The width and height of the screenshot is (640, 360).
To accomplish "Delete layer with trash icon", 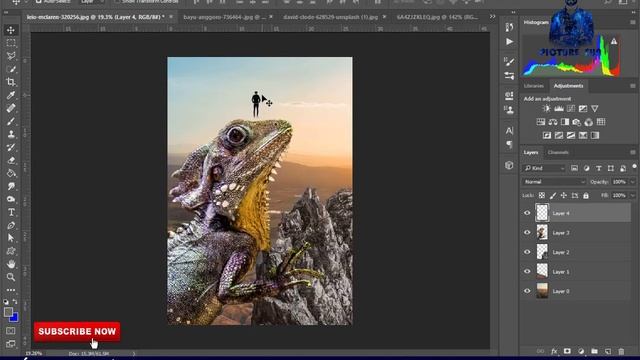I will pos(621,351).
